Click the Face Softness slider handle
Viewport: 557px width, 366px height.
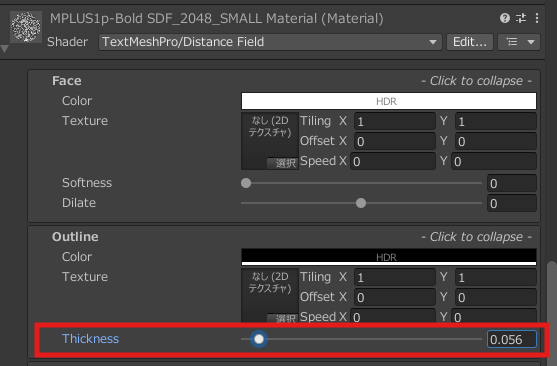tap(246, 183)
